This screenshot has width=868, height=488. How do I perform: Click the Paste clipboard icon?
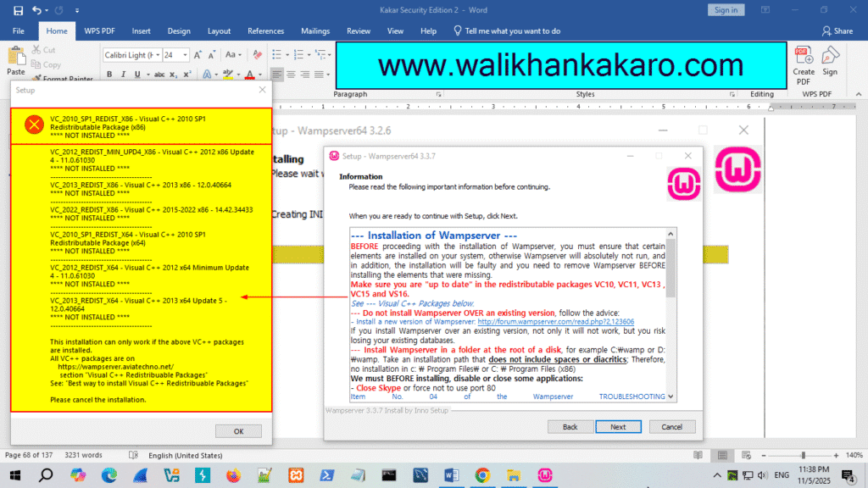[x=15, y=59]
